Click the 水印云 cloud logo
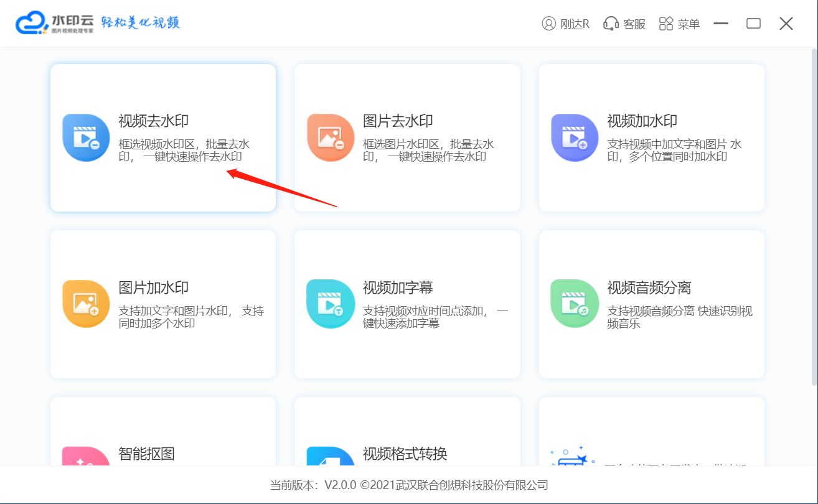The width and height of the screenshot is (818, 504). coord(32,24)
